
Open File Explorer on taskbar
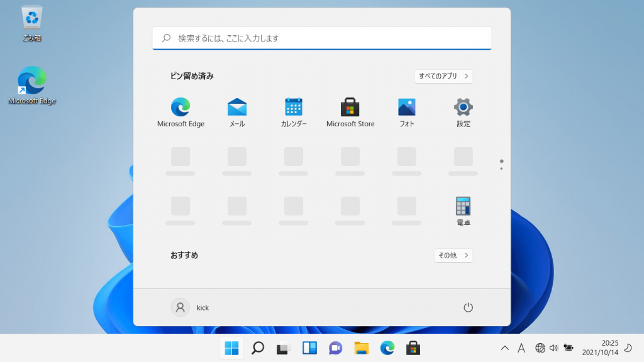[361, 348]
